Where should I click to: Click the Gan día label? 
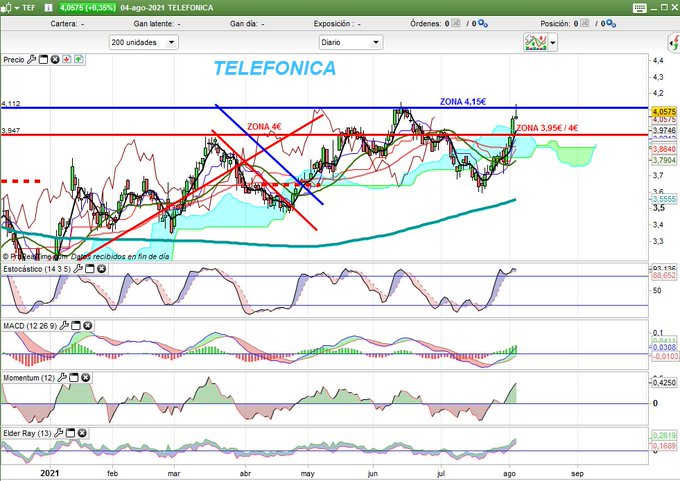coord(243,24)
